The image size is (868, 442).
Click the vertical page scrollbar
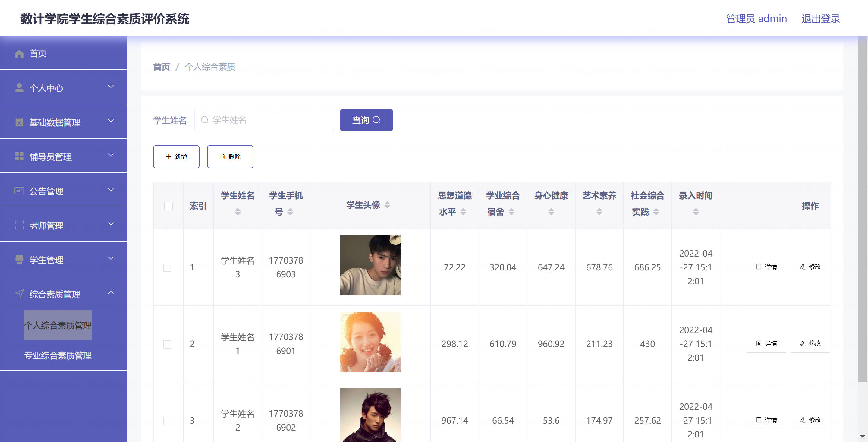click(x=863, y=209)
